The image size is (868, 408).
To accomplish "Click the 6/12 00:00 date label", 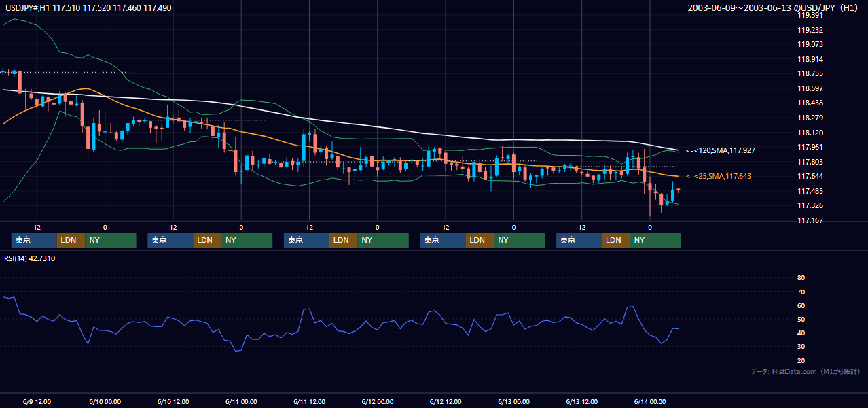I will [377, 401].
